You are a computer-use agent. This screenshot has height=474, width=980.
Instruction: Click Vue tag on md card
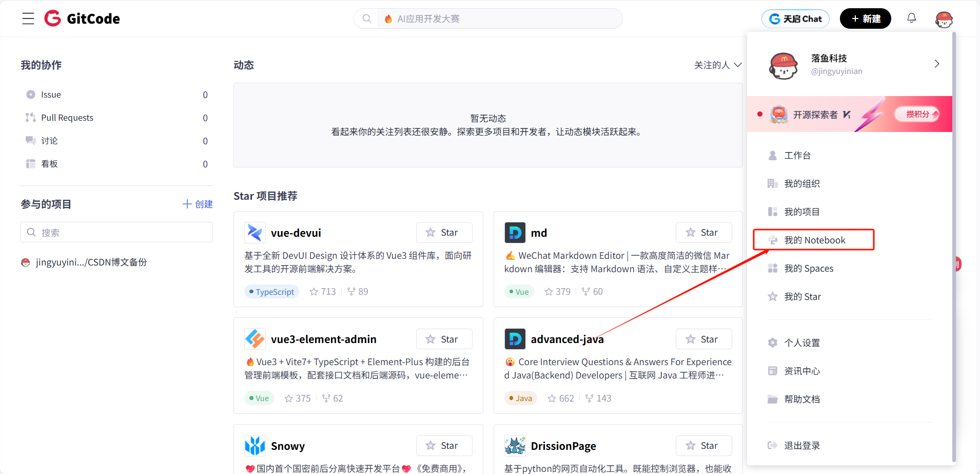[x=519, y=292]
